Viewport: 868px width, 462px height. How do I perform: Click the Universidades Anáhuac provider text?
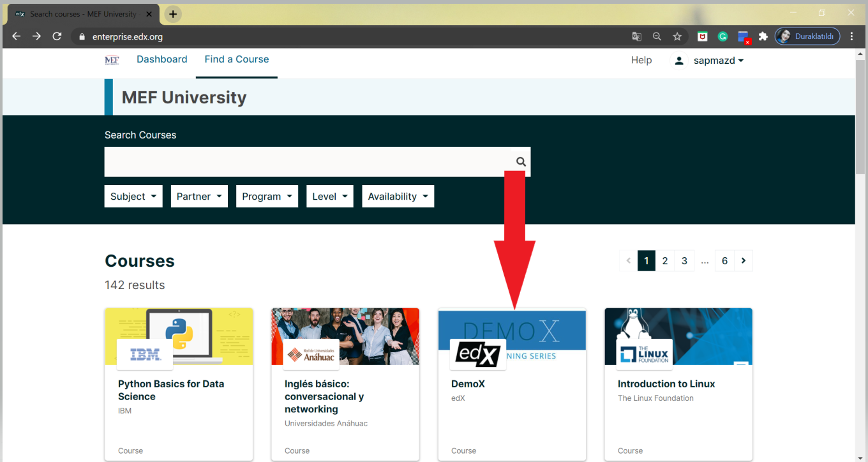(x=326, y=423)
